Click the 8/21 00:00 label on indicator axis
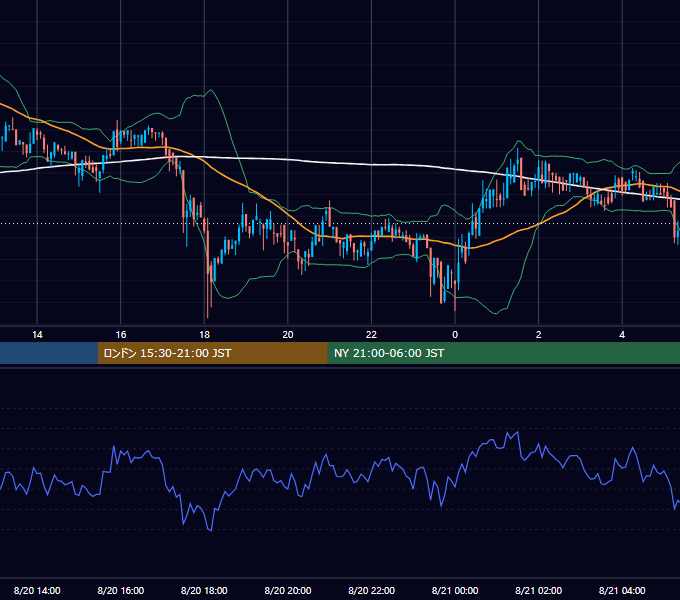 coord(455,590)
